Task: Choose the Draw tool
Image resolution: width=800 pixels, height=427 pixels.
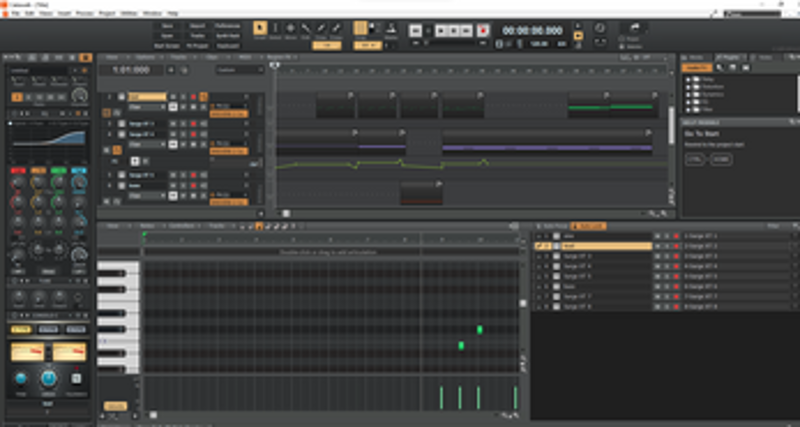Action: [x=321, y=28]
